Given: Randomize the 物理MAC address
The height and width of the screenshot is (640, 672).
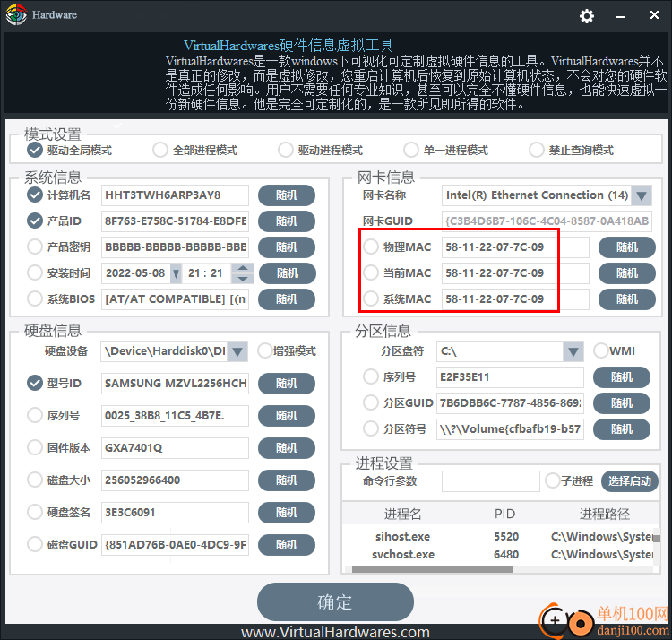Looking at the screenshot, I should [626, 247].
